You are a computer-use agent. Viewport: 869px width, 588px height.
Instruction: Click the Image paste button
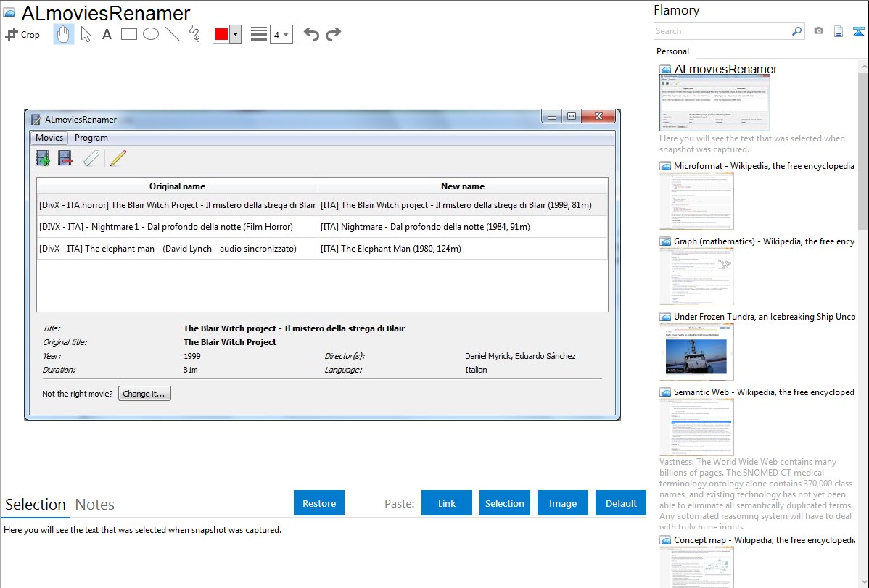(563, 503)
